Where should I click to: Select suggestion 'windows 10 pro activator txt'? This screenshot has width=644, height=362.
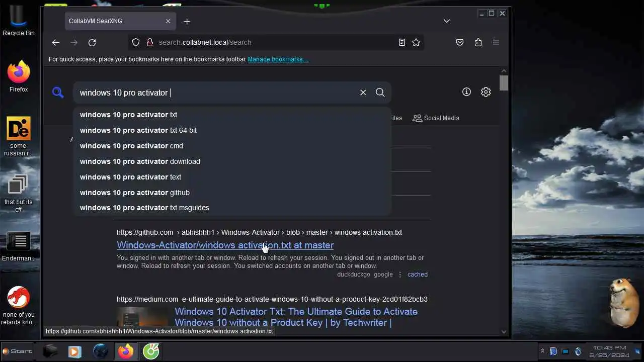click(x=232, y=115)
